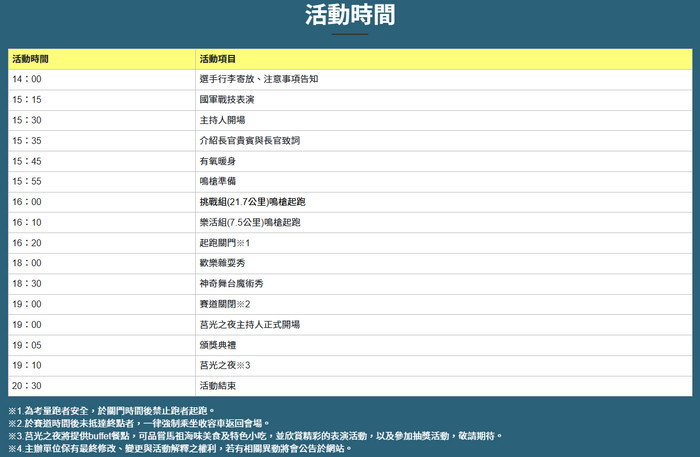Click the 活動時間 page heading
700x457 pixels.
point(350,15)
